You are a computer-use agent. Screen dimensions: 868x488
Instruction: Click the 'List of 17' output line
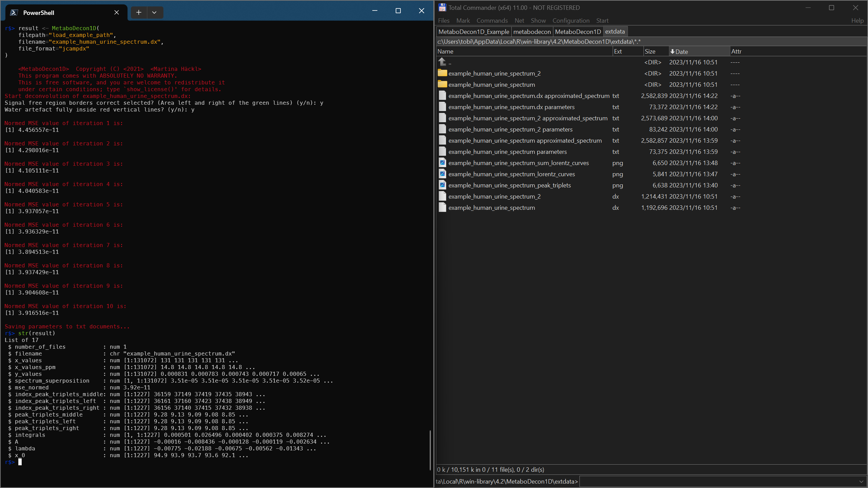(x=21, y=340)
